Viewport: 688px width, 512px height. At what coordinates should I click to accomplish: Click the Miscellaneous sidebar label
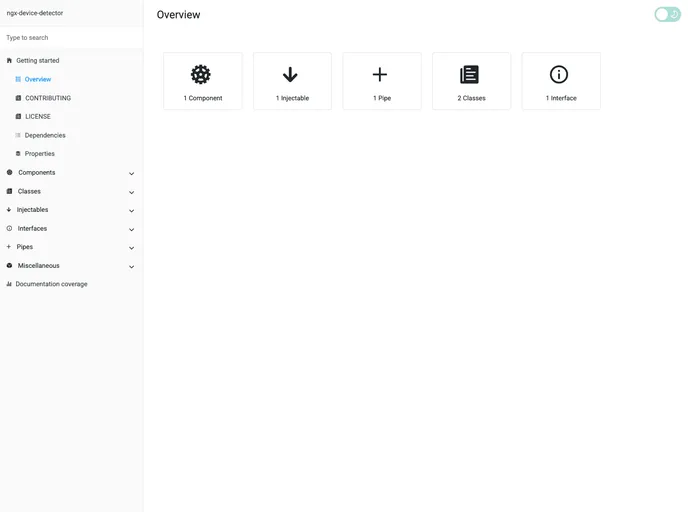39,266
